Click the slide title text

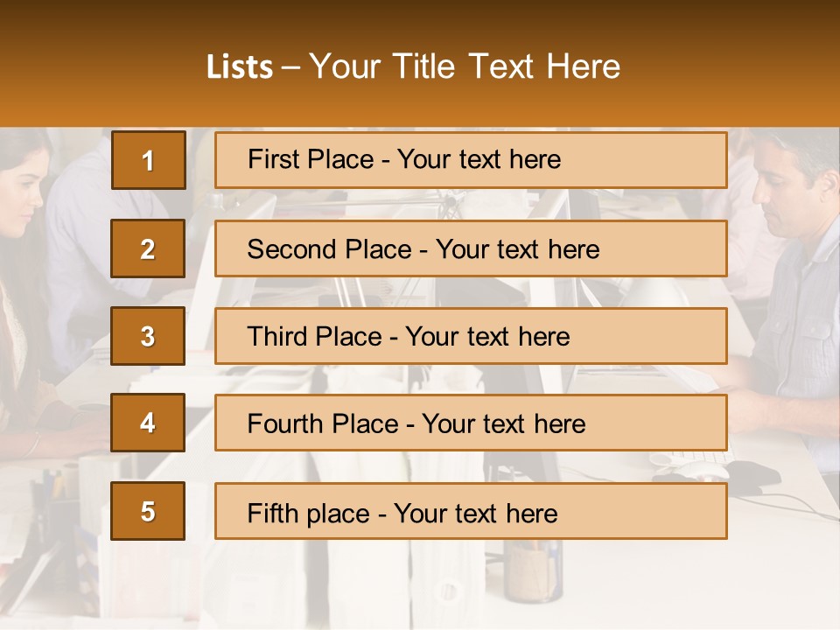click(x=413, y=66)
